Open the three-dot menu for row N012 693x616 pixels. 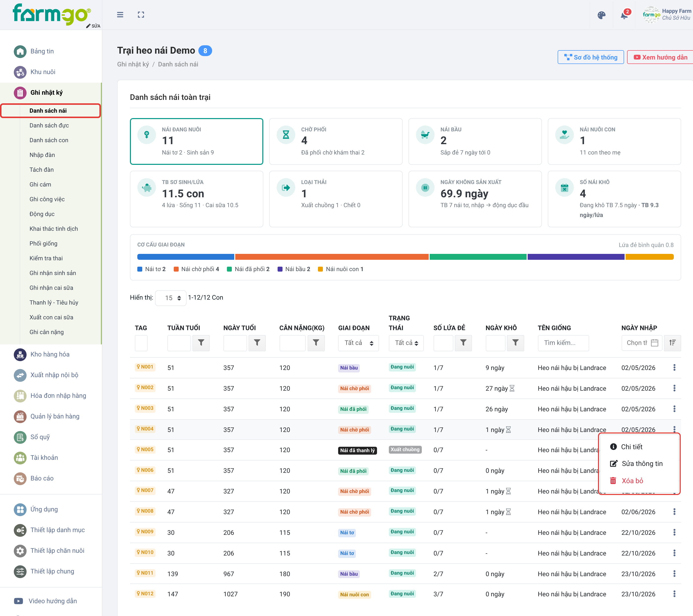tap(674, 594)
